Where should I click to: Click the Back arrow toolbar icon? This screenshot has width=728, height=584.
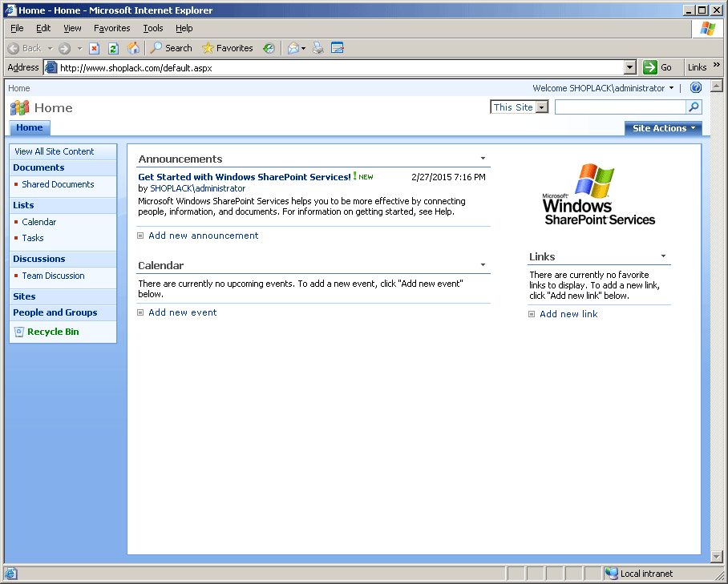[14, 48]
